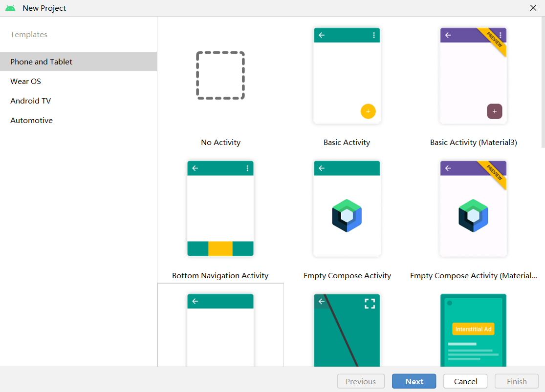Click the overflow dots in Basic Activity thumbnail
545x392 pixels.
point(373,35)
